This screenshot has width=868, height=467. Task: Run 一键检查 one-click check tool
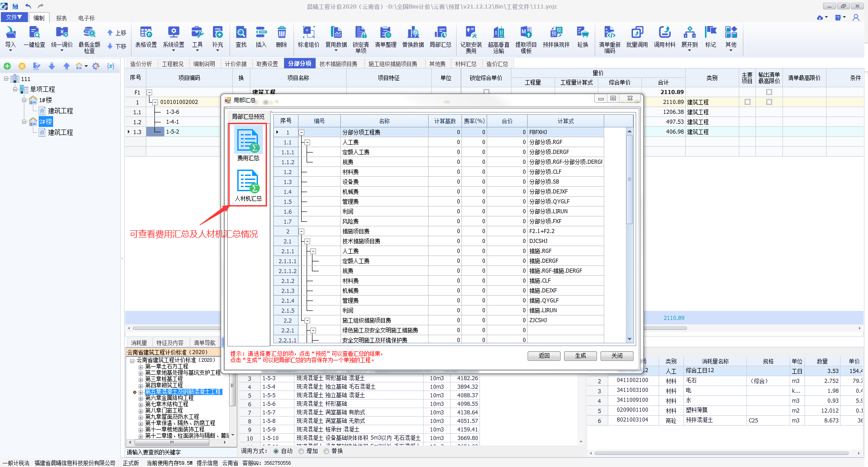[35, 36]
